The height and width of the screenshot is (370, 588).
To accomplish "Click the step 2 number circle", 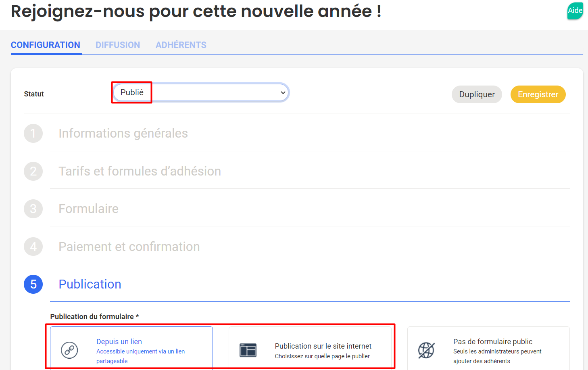I will [33, 171].
